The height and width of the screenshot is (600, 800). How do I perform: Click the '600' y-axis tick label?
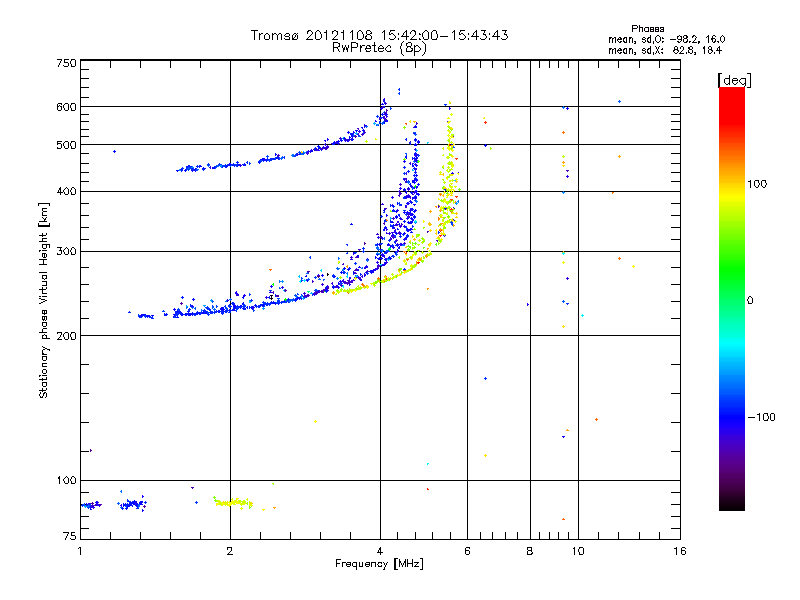click(x=66, y=107)
